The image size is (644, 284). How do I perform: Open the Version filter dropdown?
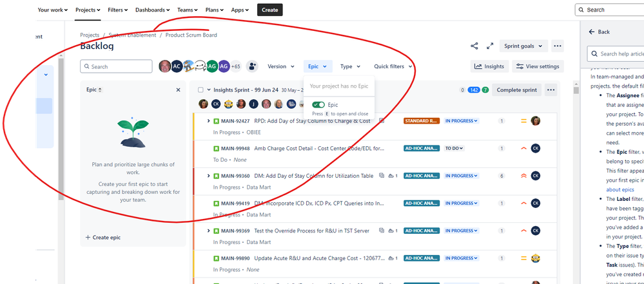(281, 66)
